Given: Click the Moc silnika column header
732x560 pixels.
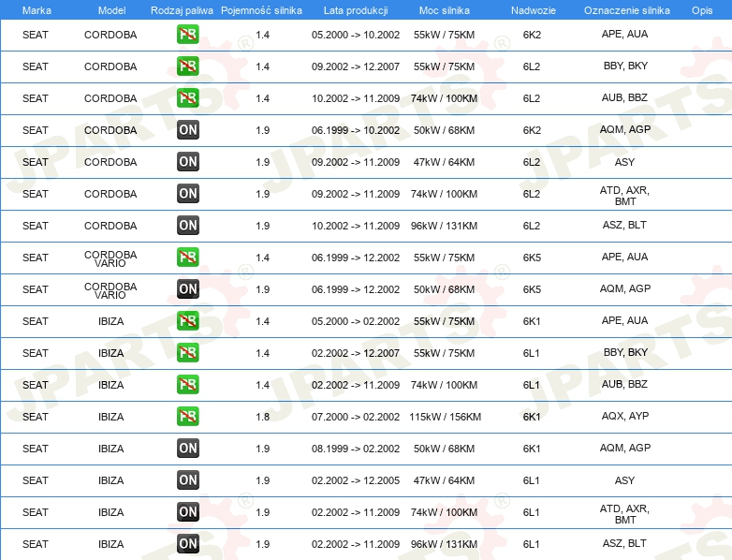Looking at the screenshot, I should [x=444, y=10].
